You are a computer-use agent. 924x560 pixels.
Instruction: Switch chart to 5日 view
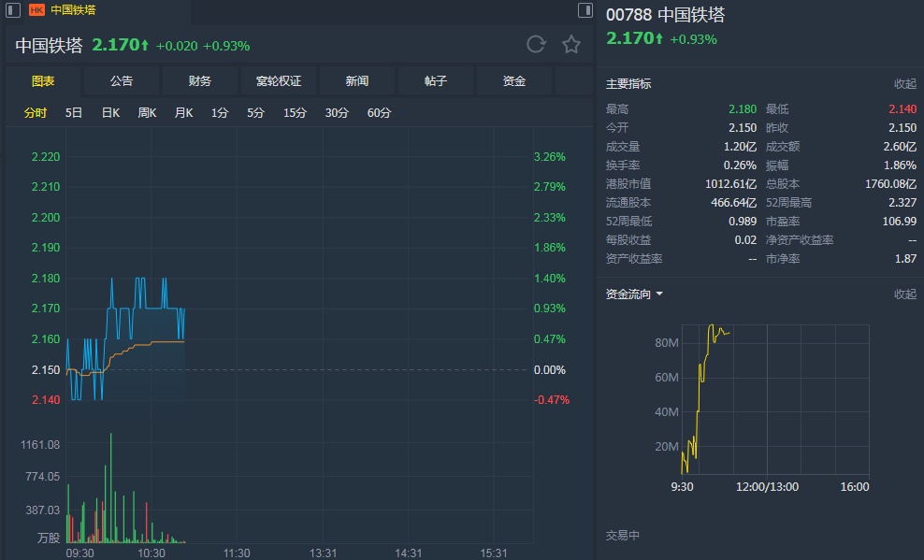click(74, 113)
